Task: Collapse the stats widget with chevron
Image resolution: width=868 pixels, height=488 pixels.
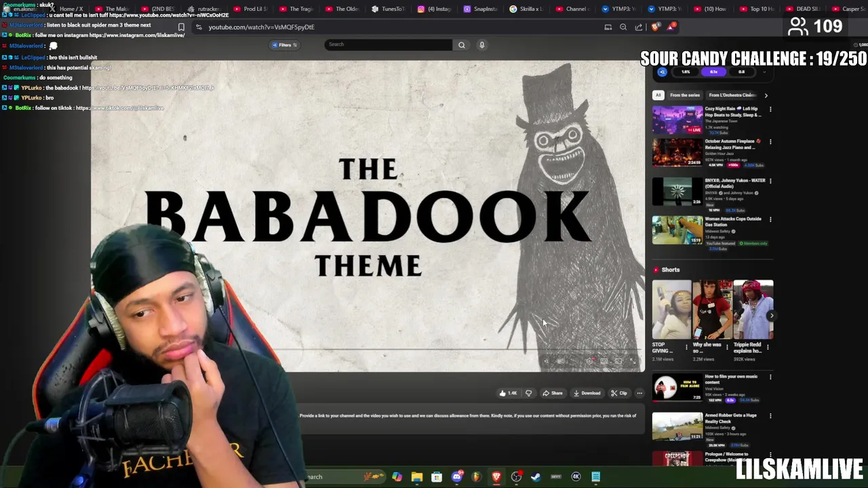Action: pos(764,72)
